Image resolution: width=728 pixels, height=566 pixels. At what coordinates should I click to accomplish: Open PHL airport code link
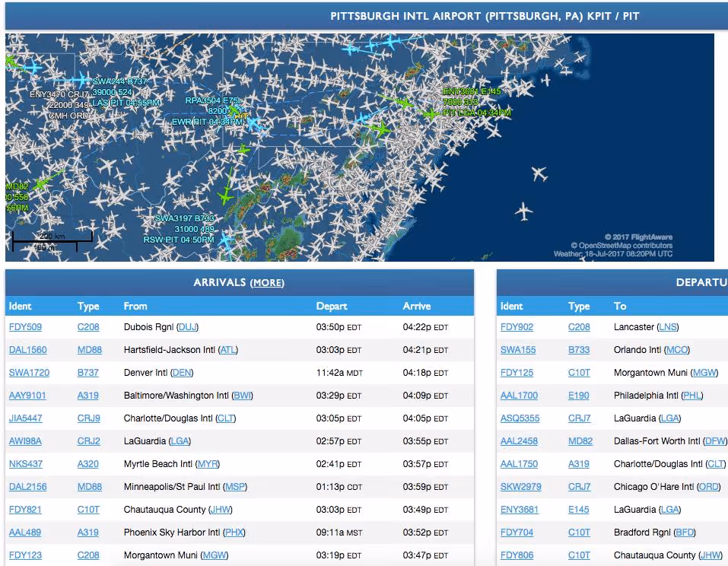pos(692,395)
